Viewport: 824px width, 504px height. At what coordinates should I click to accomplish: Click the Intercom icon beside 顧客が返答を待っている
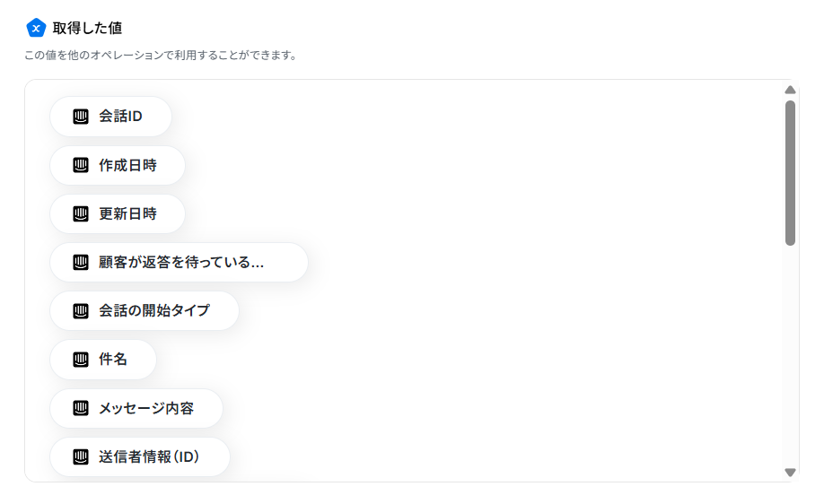[x=81, y=263]
